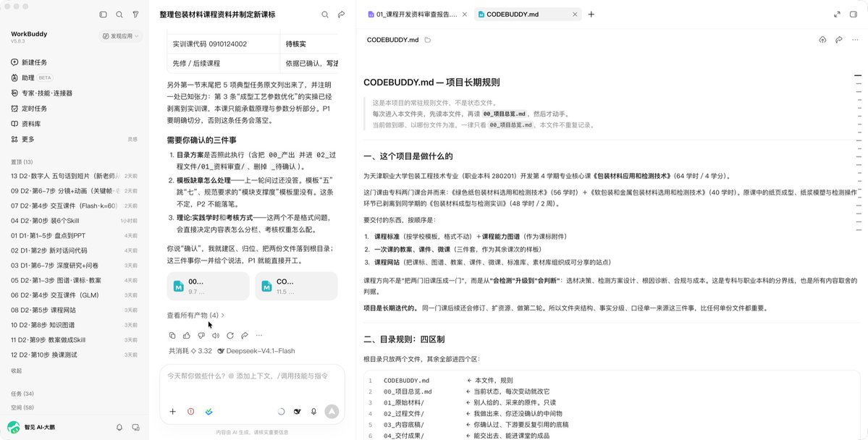The height and width of the screenshot is (440, 868).
Task: Open task 07 D2·第4步 交互课件 (Flash·k=60)
Action: pyautogui.click(x=74, y=206)
